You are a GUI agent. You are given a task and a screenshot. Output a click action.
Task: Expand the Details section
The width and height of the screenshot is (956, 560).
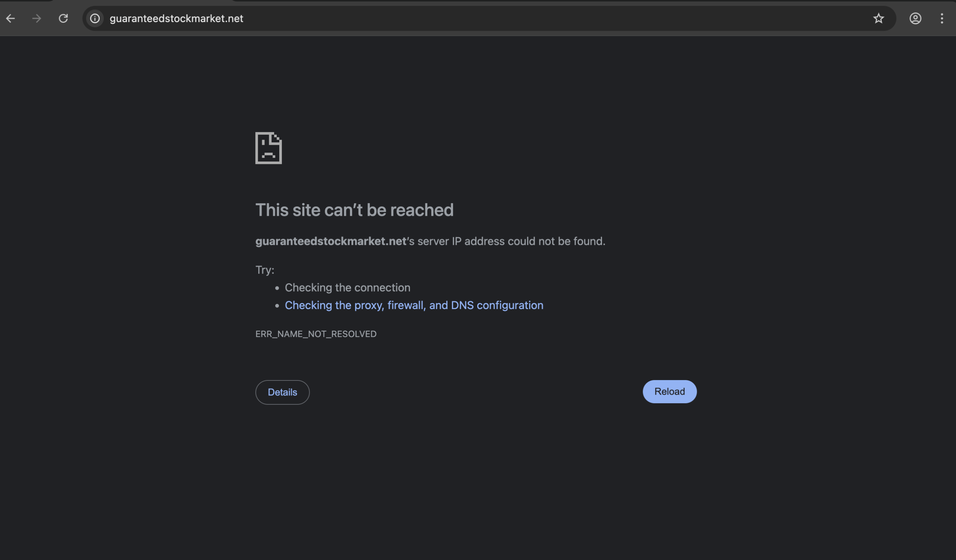pyautogui.click(x=282, y=392)
